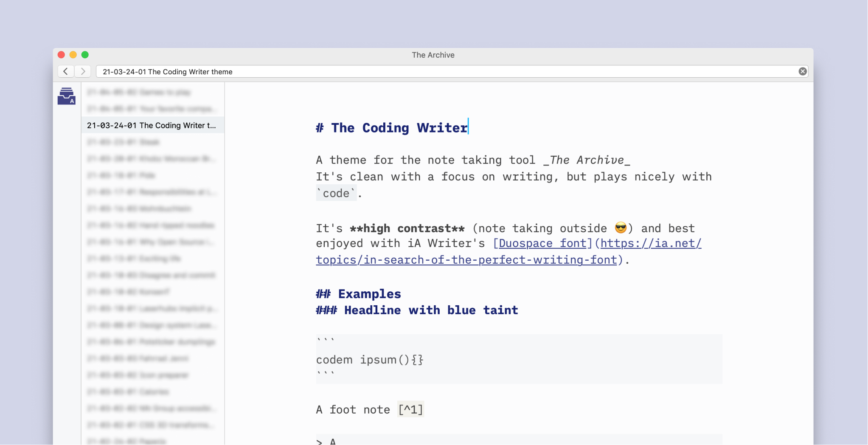Click the footnote marker [^1]
868x445 pixels.
pos(410,409)
